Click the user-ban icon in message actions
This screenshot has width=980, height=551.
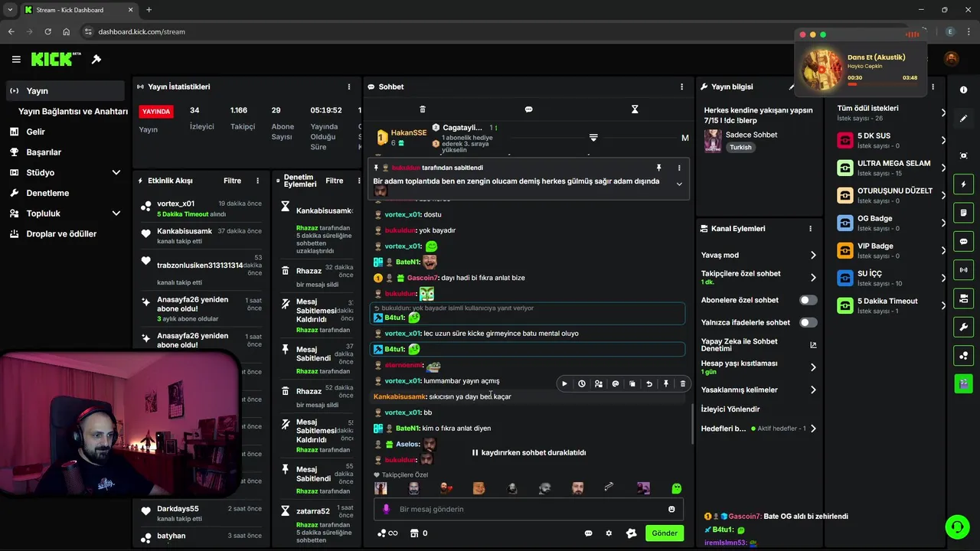[x=599, y=384]
